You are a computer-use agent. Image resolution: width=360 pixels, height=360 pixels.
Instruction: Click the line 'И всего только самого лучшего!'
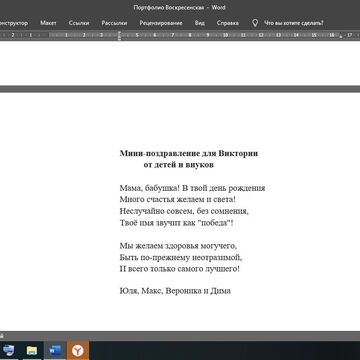180,269
